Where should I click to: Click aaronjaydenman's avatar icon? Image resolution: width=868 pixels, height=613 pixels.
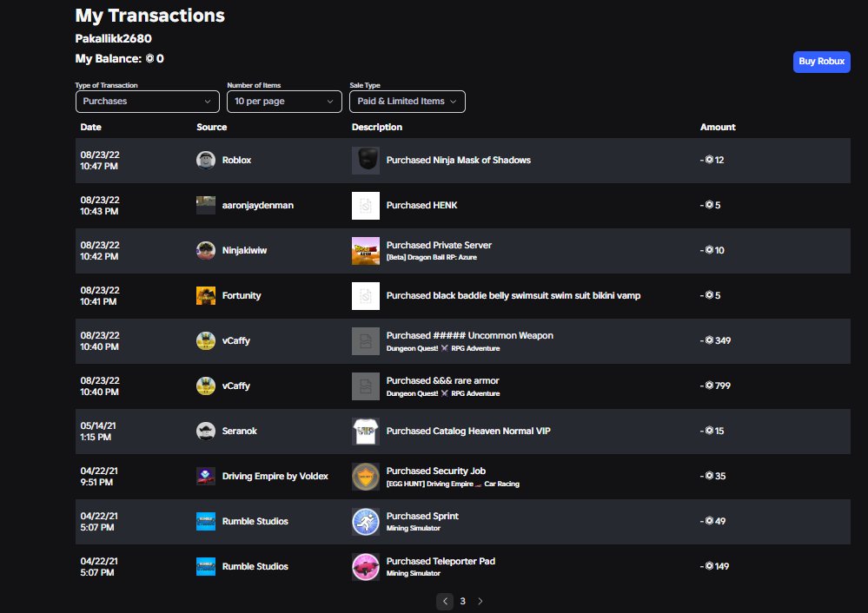pos(205,205)
